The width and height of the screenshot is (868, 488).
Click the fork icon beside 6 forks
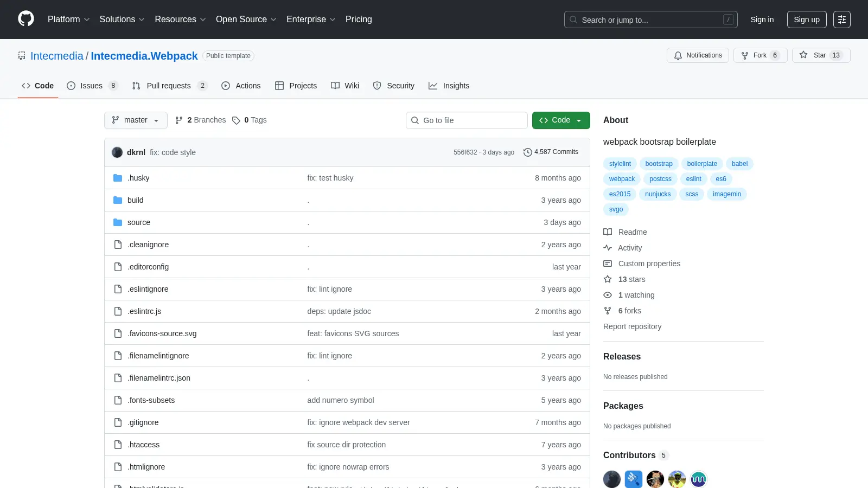pos(608,311)
